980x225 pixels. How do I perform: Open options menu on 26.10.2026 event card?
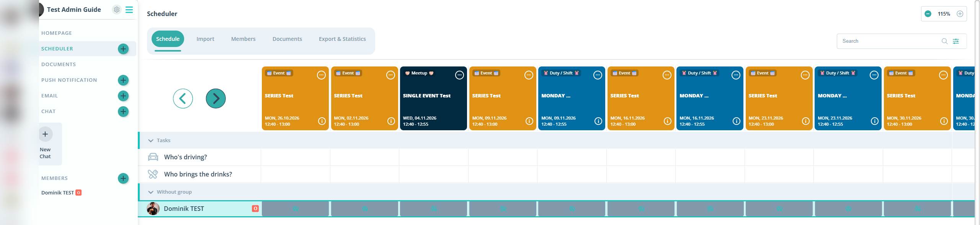pos(321,75)
